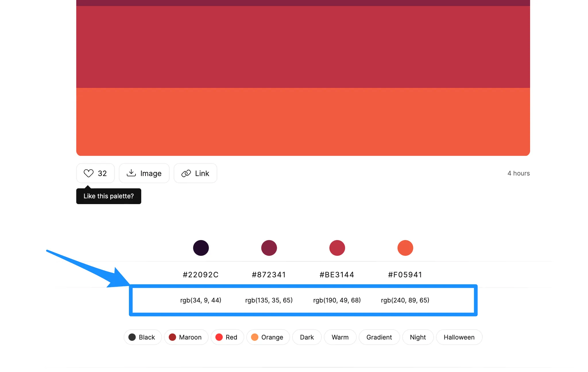Select the orange color circle
588x372 pixels.
(x=405, y=248)
